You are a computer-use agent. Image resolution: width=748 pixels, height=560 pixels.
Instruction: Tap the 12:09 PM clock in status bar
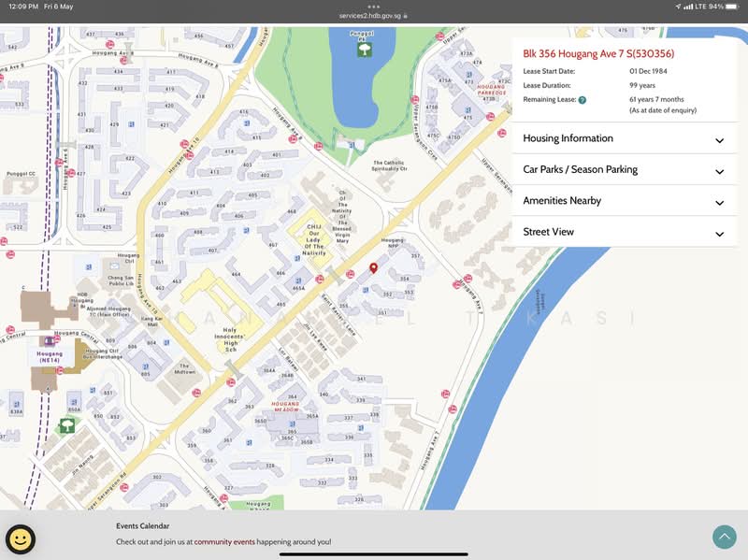(23, 7)
